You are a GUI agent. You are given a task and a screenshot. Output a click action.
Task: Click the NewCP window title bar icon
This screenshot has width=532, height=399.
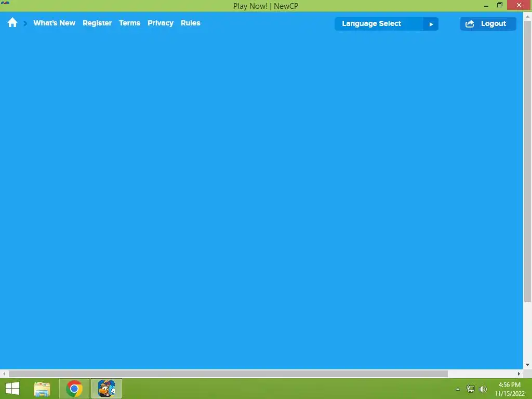click(x=5, y=4)
